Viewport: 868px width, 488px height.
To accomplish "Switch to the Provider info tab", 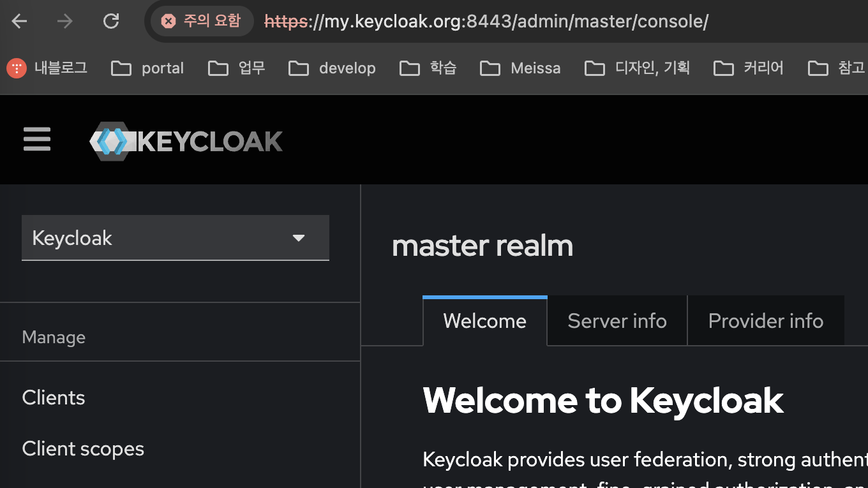I will coord(766,321).
